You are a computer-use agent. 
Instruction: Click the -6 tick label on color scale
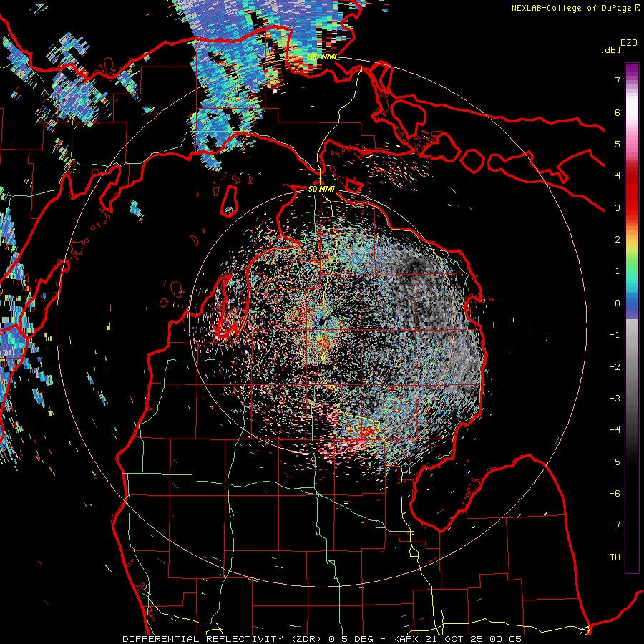click(615, 494)
